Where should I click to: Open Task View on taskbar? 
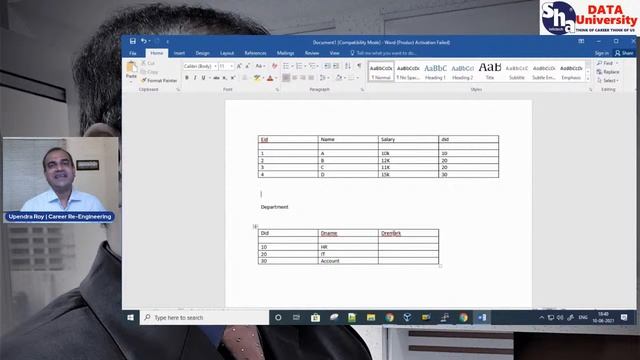coord(296,317)
